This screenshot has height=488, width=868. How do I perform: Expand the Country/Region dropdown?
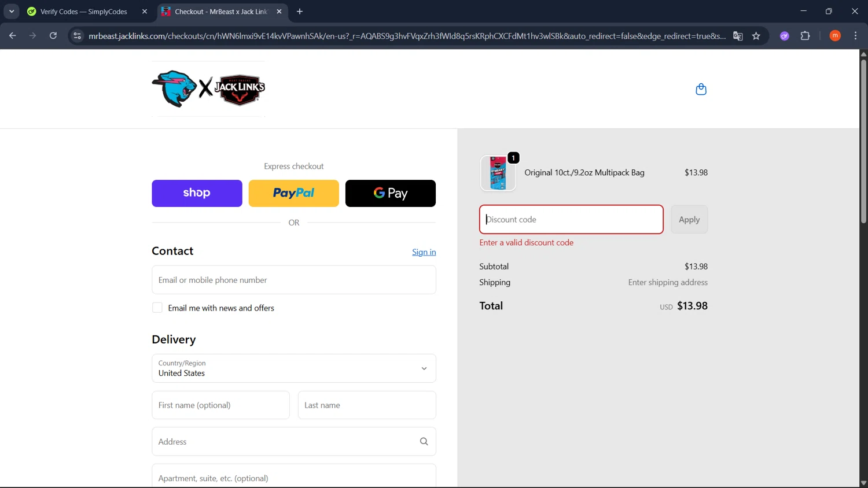coord(294,368)
